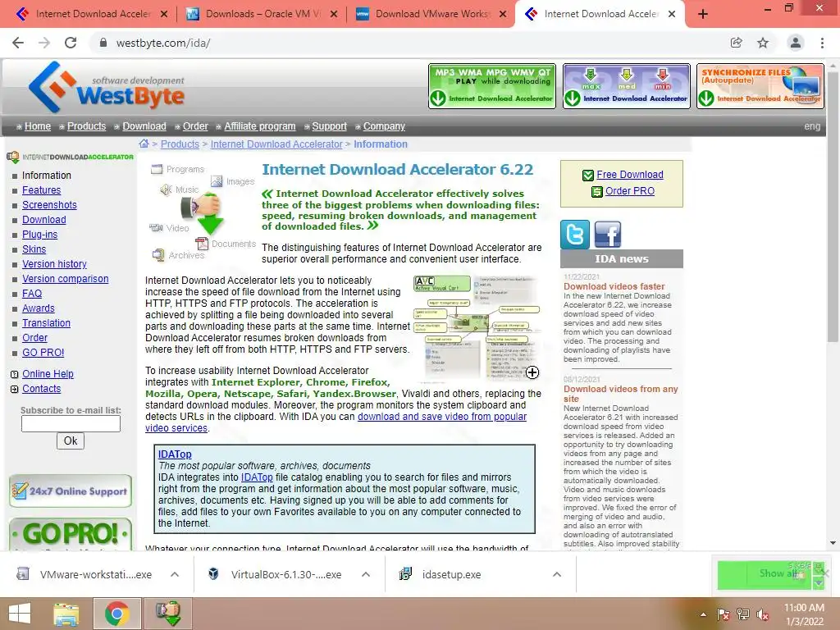Open File Explorer from taskbar

point(66,614)
